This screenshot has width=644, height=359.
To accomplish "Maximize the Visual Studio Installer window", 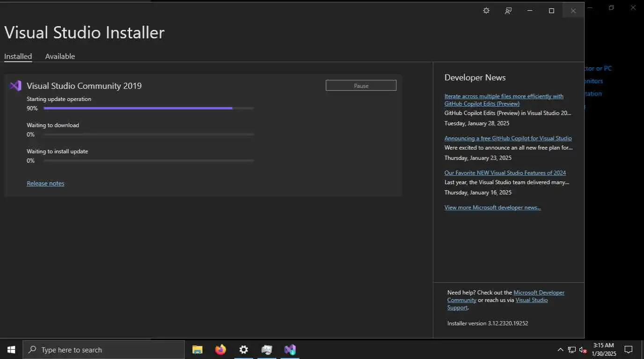I will click(551, 11).
